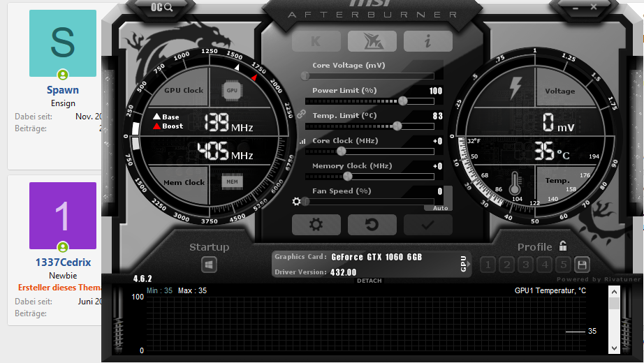
Task: Close the Afterburner window
Action: (594, 7)
